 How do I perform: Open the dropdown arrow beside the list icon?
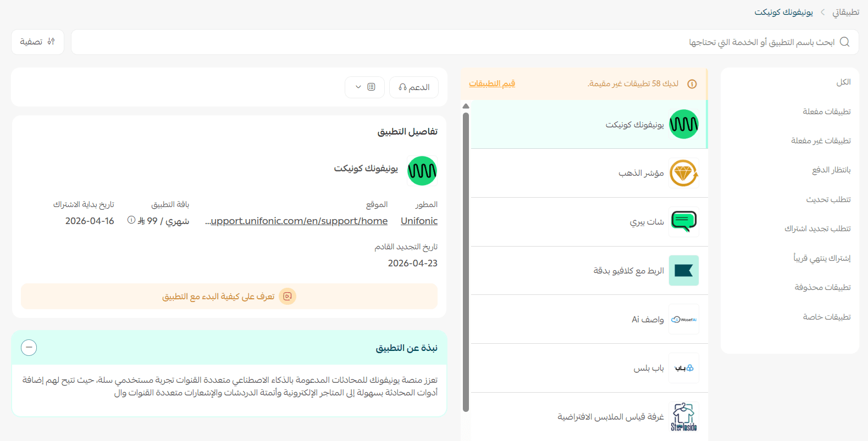click(x=358, y=87)
